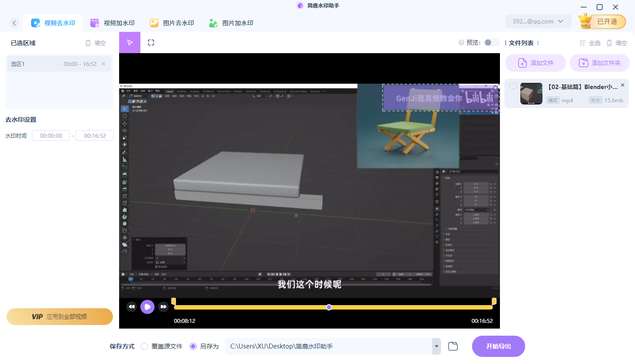Open the account 392...@qq.com dropdown
This screenshot has width=635, height=364.
(538, 21)
